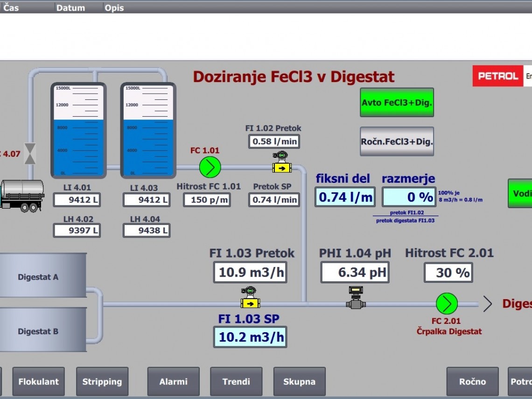Click the Ročno button
The width and height of the screenshot is (532, 399).
[x=472, y=381]
